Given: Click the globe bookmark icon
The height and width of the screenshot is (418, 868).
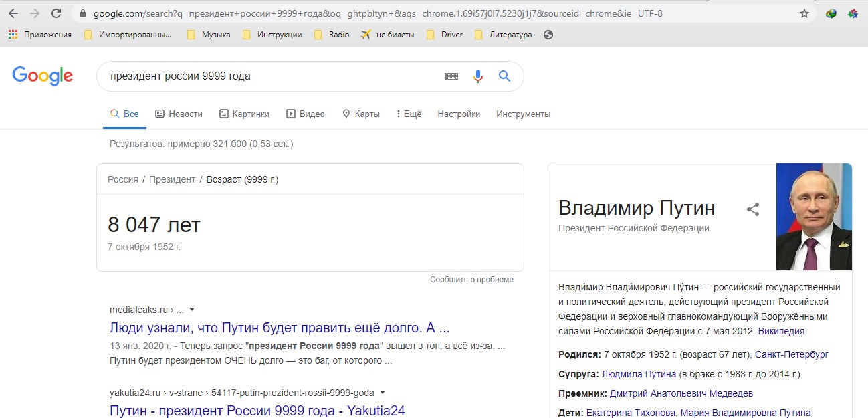Looking at the screenshot, I should coord(548,35).
